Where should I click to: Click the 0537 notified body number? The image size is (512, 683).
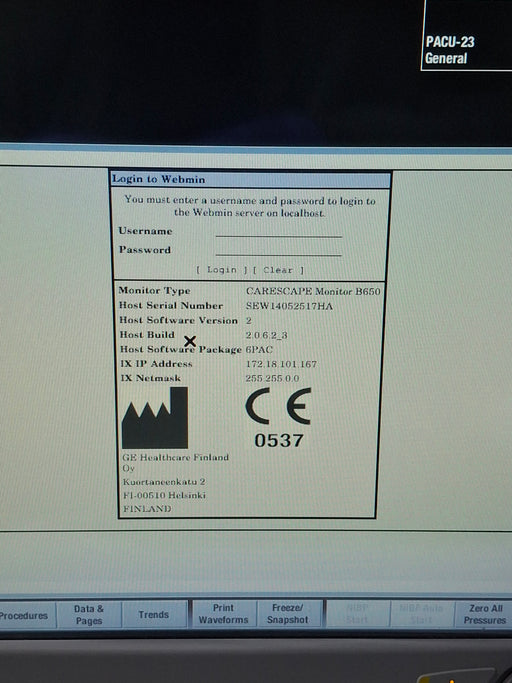[279, 440]
